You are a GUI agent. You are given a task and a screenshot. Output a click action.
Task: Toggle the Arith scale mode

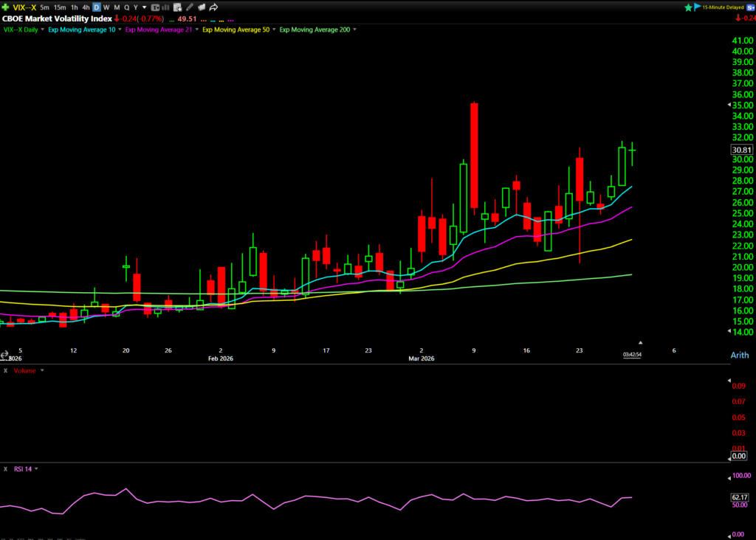[x=740, y=355]
